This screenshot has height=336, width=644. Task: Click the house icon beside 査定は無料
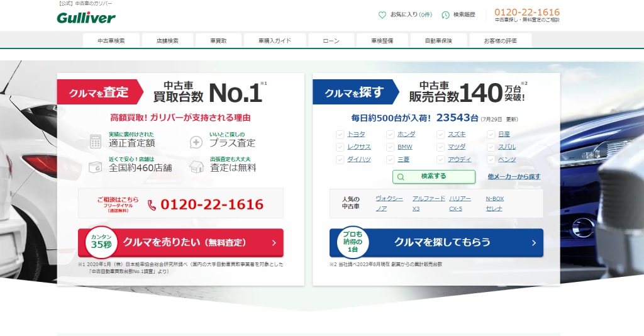coord(196,167)
